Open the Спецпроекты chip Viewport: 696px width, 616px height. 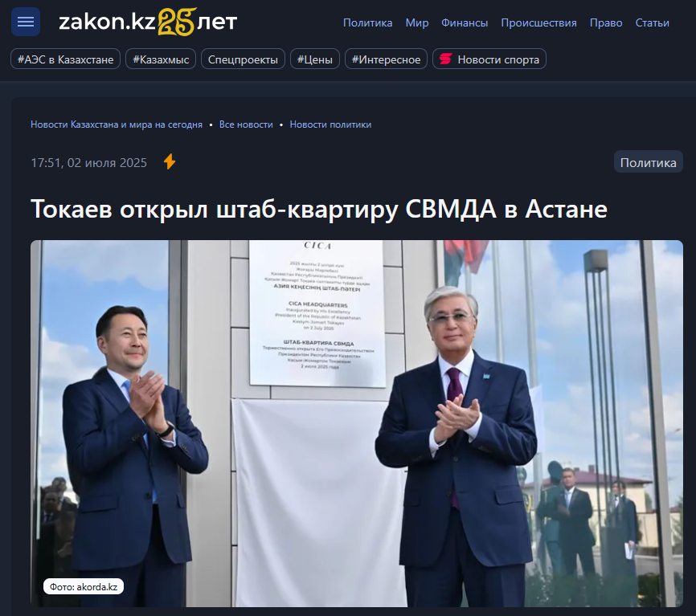point(243,59)
